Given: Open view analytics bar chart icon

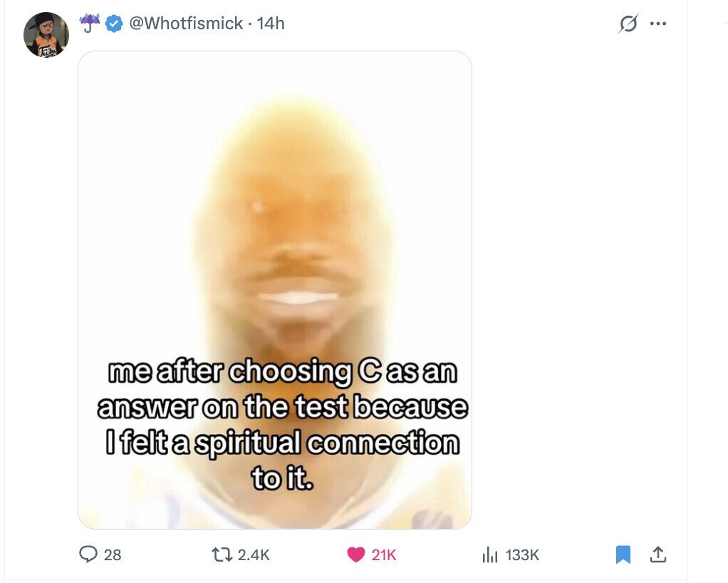Looking at the screenshot, I should coord(490,554).
